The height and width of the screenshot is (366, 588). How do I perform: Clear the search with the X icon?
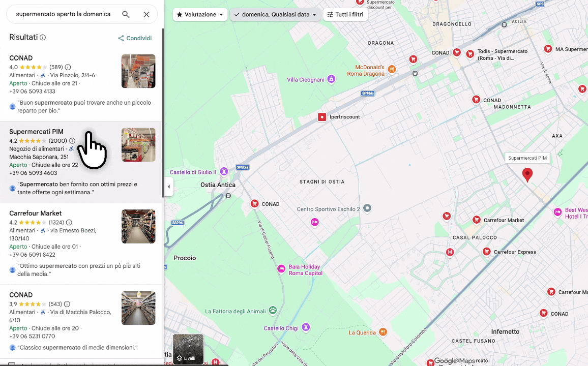146,14
